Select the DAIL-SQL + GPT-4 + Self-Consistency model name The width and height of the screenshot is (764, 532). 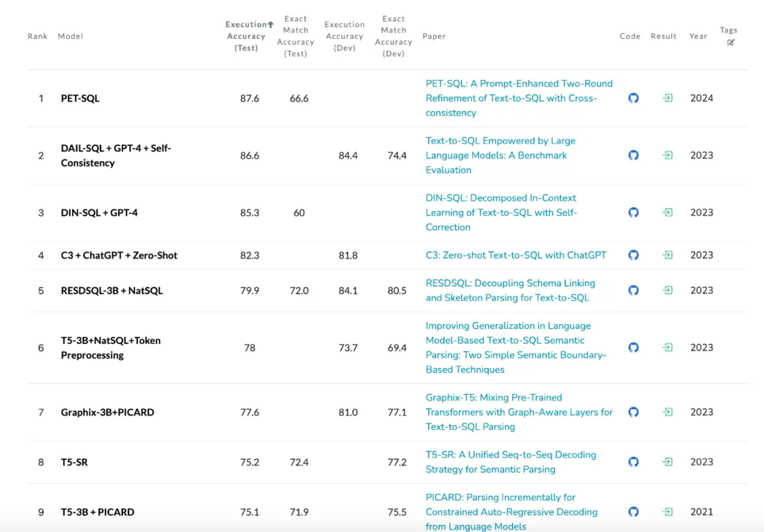(115, 156)
